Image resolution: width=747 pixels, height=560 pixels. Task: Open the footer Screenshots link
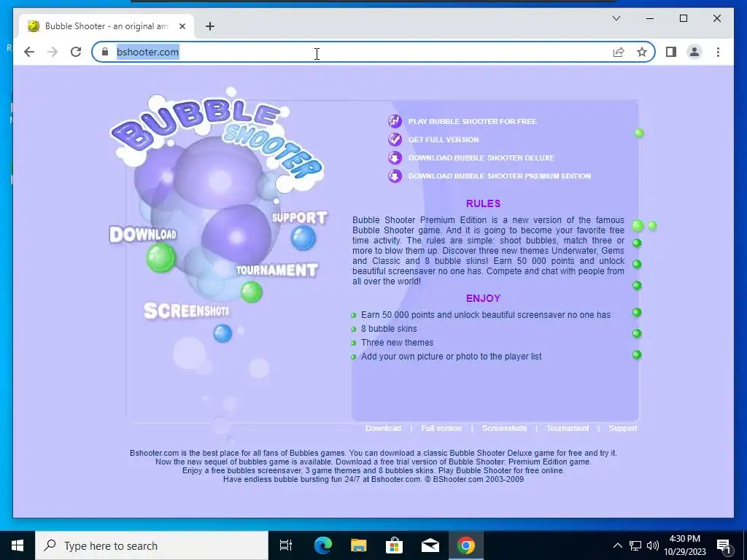pos(504,428)
